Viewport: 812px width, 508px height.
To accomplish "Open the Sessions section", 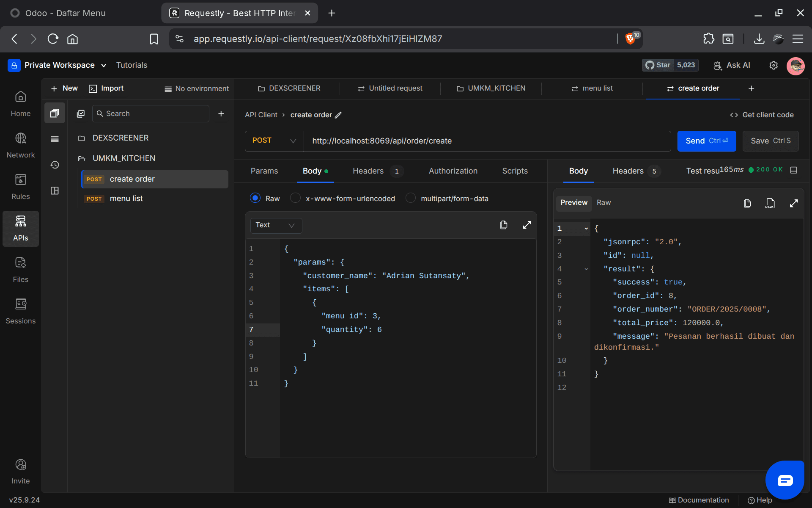I will pos(20,312).
